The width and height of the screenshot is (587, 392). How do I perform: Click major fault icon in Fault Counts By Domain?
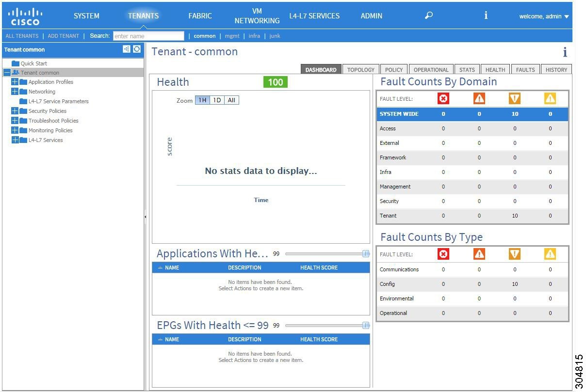479,98
